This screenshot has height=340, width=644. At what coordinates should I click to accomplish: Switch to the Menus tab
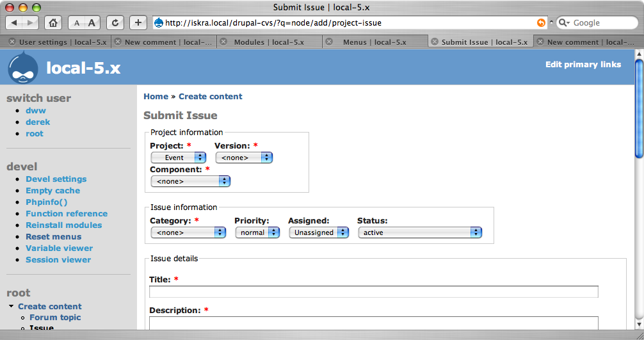point(374,42)
